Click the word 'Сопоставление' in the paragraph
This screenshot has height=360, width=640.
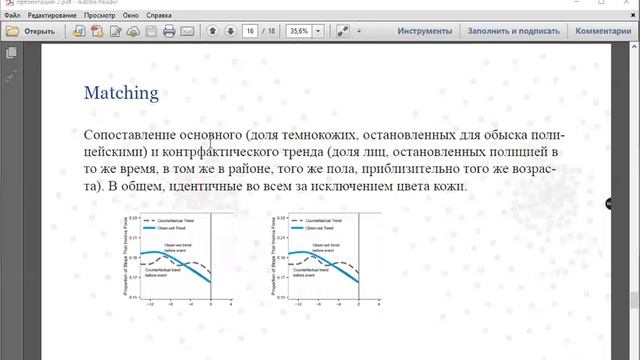pyautogui.click(x=130, y=135)
